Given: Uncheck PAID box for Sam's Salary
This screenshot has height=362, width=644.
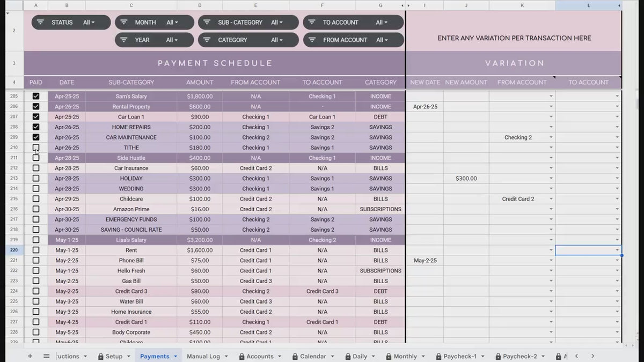Looking at the screenshot, I should [36, 96].
